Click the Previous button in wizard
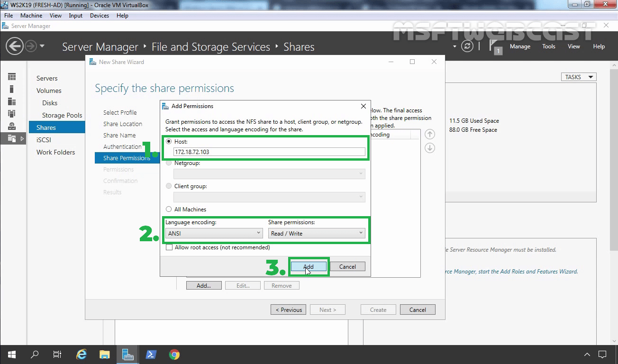 click(x=288, y=309)
